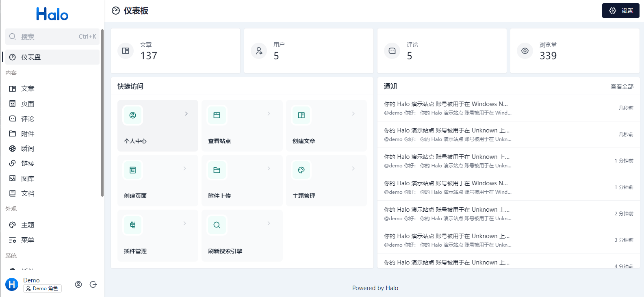Click the 创建页面 page icon

pyautogui.click(x=132, y=170)
